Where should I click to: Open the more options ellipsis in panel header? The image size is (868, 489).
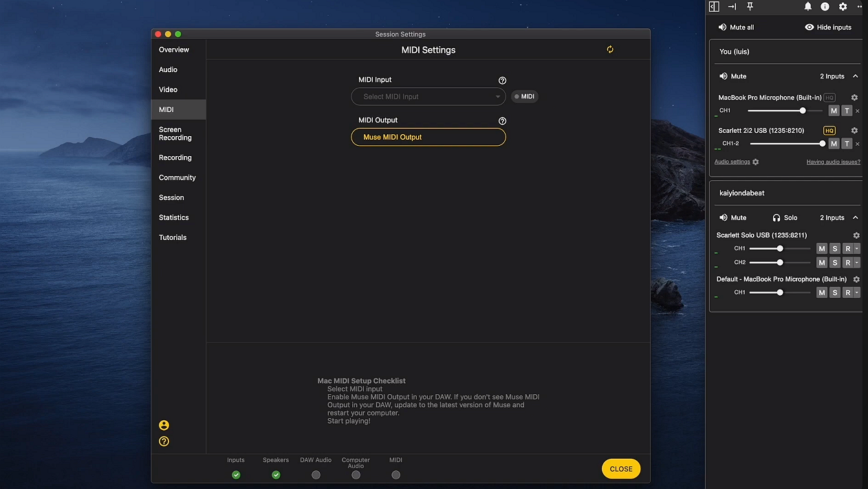[860, 6]
